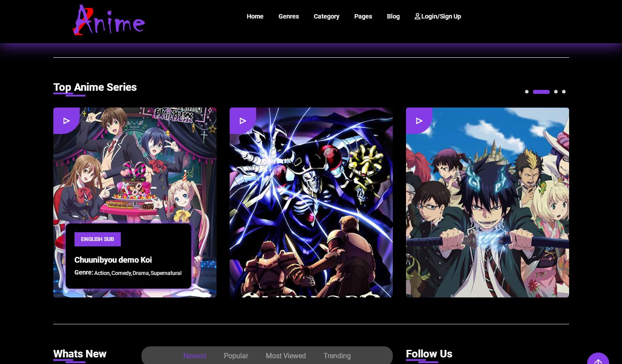Click the Supernatural genre link

pos(166,273)
